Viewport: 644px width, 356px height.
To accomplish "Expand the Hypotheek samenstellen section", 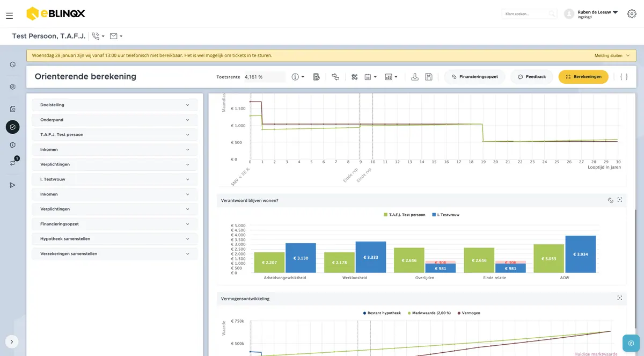I will click(115, 239).
